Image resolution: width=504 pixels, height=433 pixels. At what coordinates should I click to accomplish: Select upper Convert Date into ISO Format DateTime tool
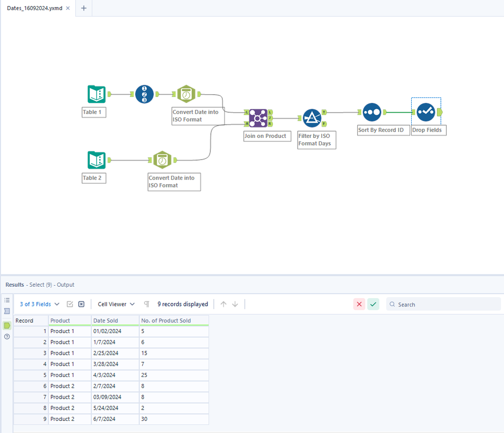tap(186, 94)
